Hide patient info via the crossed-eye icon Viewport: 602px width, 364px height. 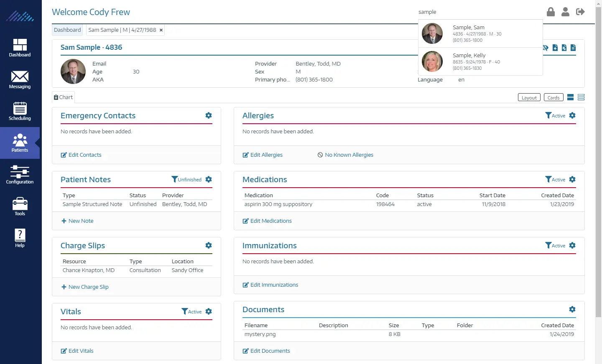(x=545, y=48)
